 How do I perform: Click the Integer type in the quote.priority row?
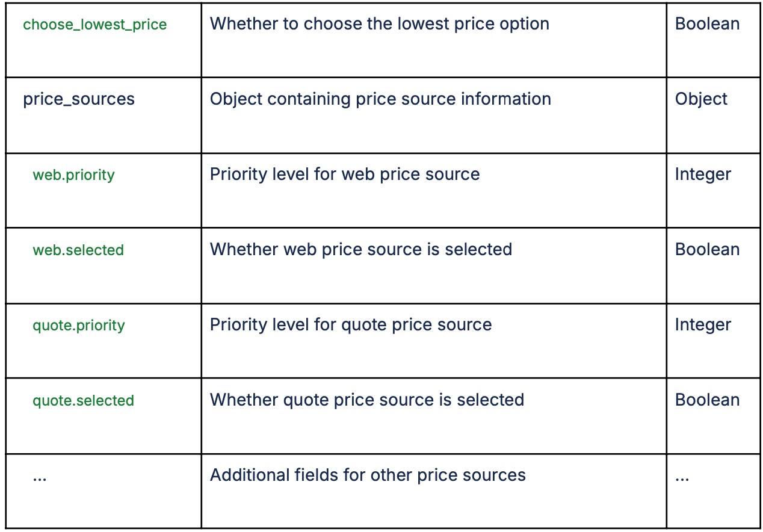click(703, 325)
